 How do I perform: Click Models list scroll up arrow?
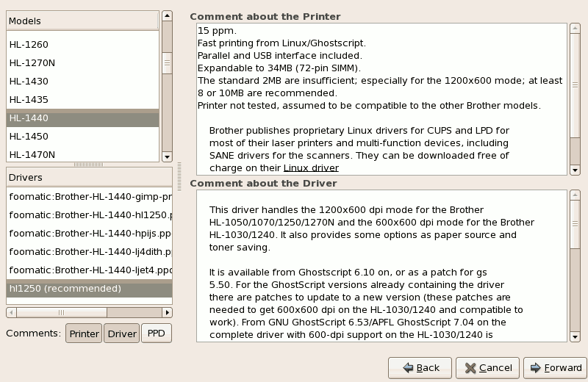click(168, 15)
